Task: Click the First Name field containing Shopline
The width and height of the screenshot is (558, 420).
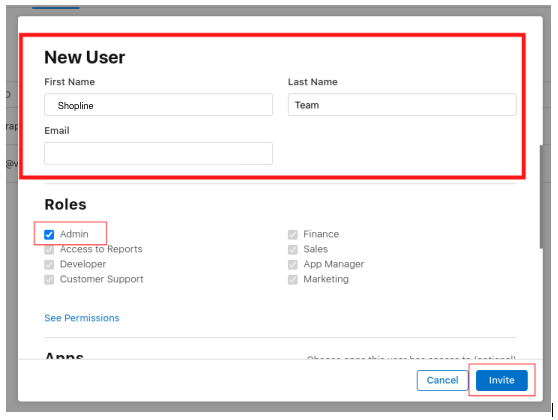Action: point(158,105)
